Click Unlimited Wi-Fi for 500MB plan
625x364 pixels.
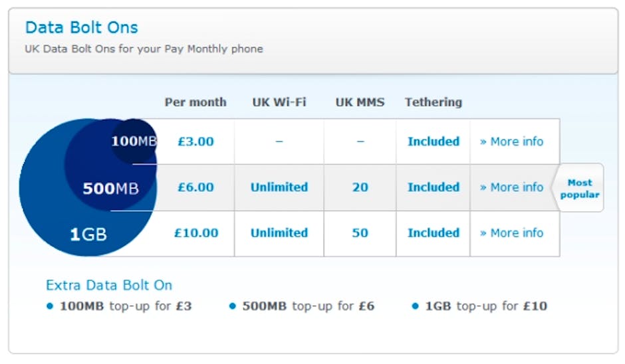click(x=279, y=187)
